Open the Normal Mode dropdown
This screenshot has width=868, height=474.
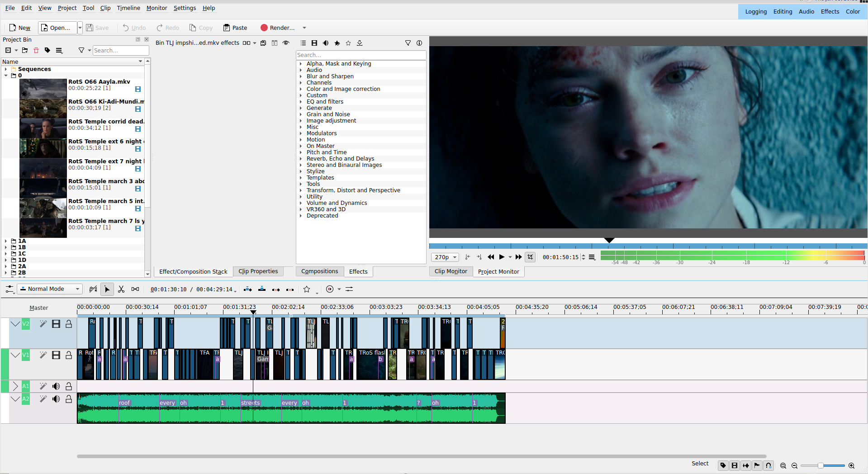click(50, 289)
